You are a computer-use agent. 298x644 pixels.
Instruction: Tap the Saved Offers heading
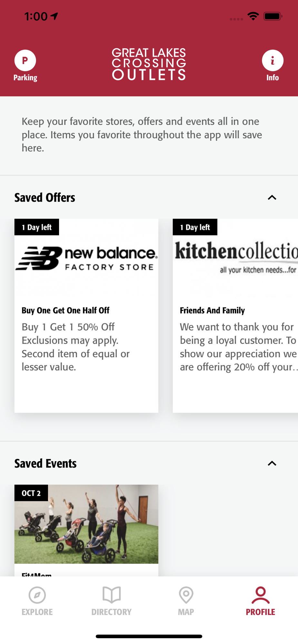point(45,198)
